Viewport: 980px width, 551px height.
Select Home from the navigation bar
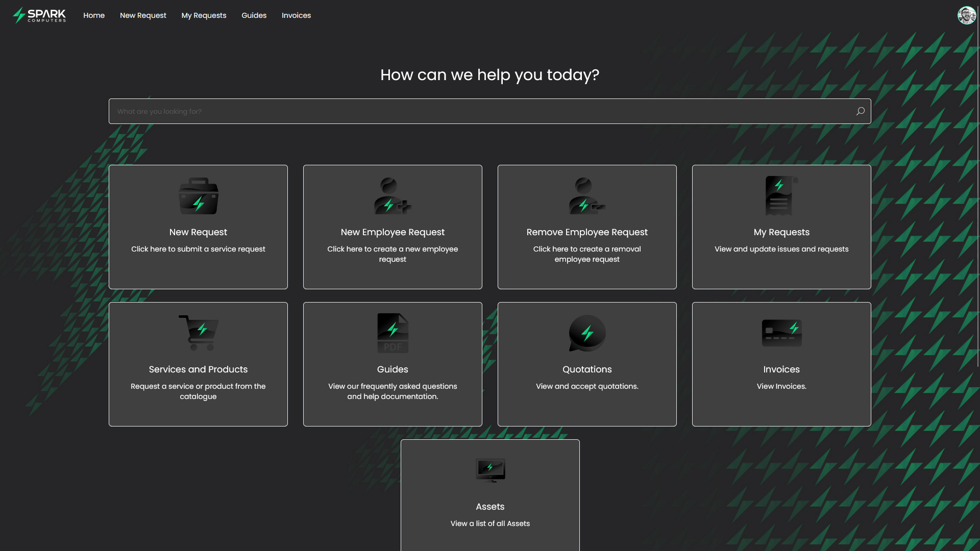coord(94,15)
